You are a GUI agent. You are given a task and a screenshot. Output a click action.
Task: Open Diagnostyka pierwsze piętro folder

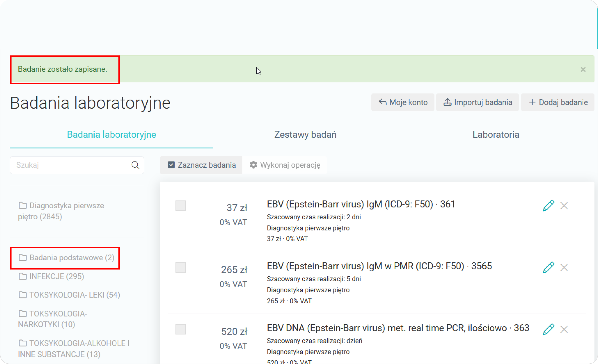(x=61, y=211)
